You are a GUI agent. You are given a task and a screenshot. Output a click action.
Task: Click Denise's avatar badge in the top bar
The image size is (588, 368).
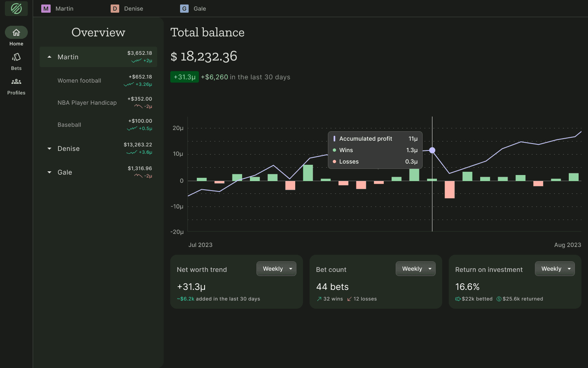pyautogui.click(x=114, y=8)
